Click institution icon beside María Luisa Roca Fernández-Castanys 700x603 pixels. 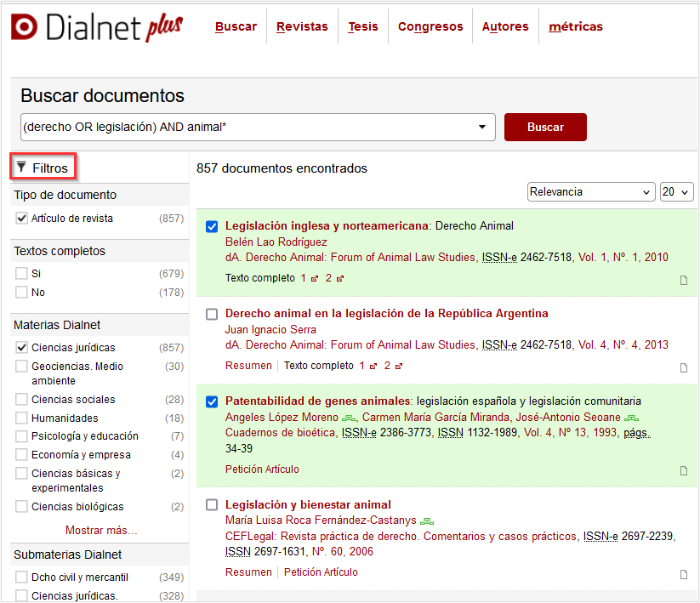pos(427,521)
